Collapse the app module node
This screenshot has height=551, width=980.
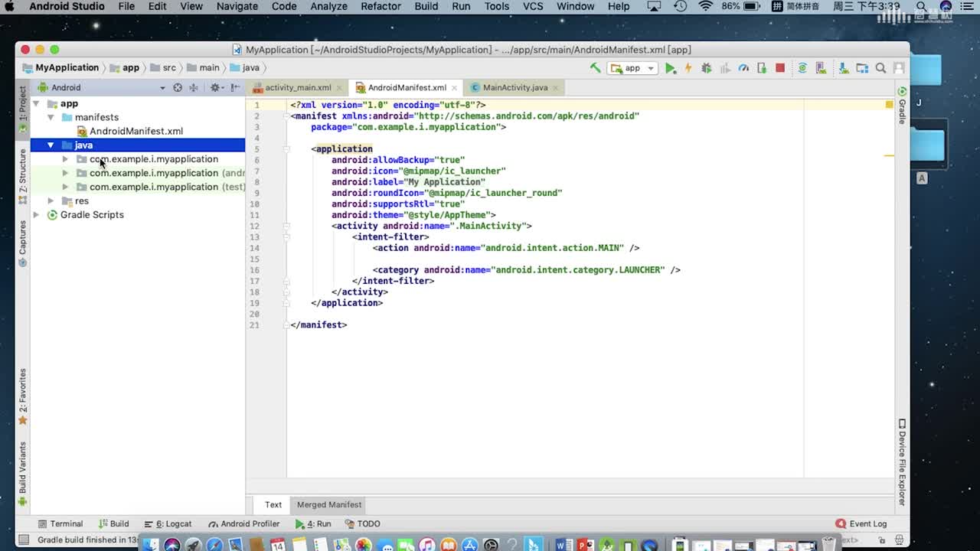[36, 103]
